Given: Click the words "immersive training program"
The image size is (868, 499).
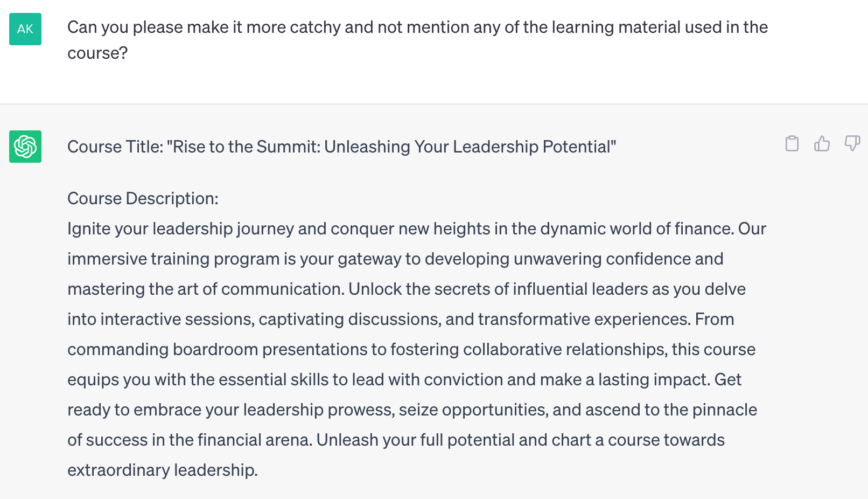Looking at the screenshot, I should (x=173, y=259).
